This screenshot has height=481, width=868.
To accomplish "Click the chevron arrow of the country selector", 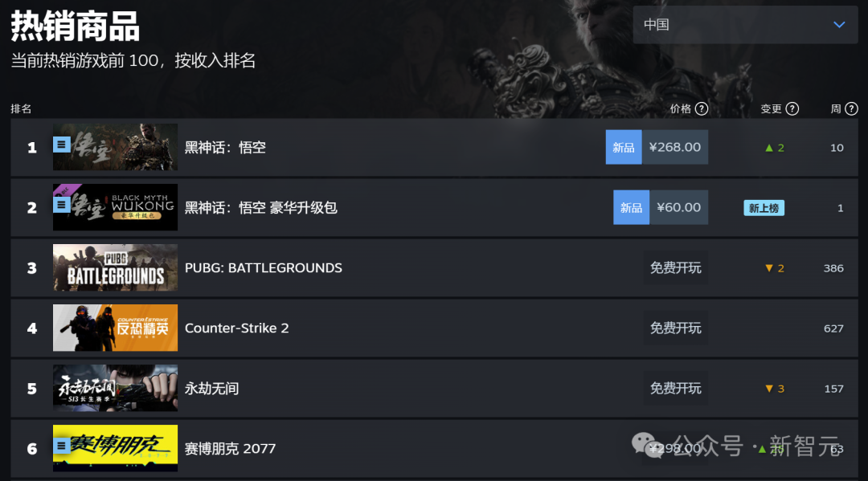I will (839, 25).
